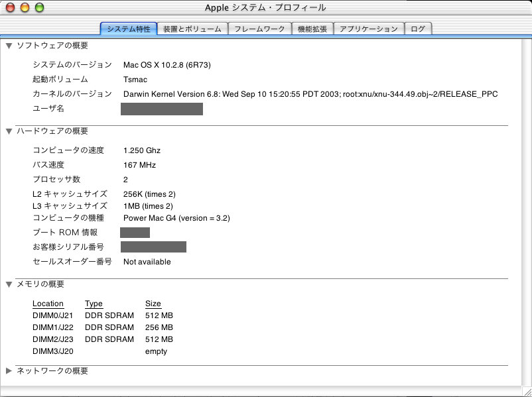Click the カーネルのバージョン label
Image resolution: width=532 pixels, height=397 pixels.
pyautogui.click(x=72, y=94)
